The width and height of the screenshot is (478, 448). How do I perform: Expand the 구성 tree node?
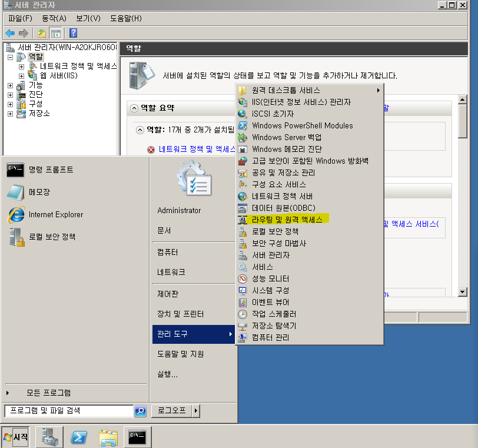pos(11,105)
